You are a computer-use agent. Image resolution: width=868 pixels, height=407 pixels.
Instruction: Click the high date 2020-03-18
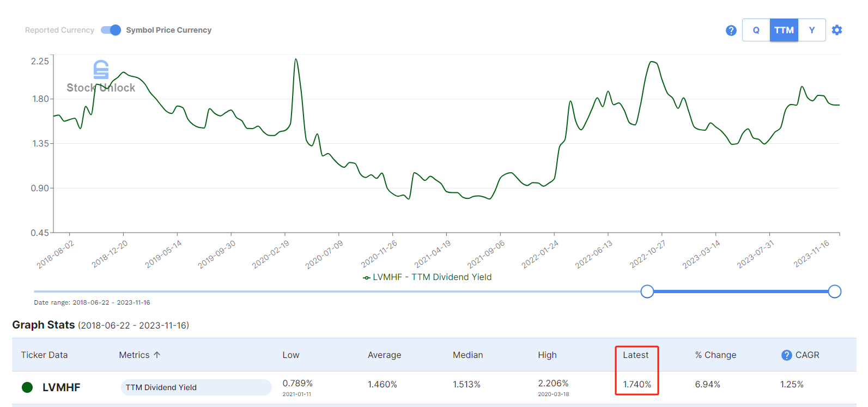(x=553, y=394)
